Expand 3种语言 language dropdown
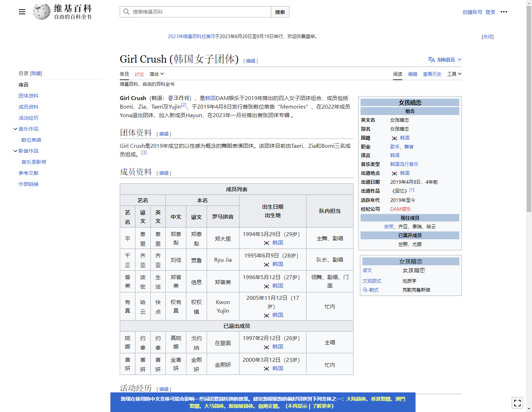The image size is (532, 412). pos(445,59)
